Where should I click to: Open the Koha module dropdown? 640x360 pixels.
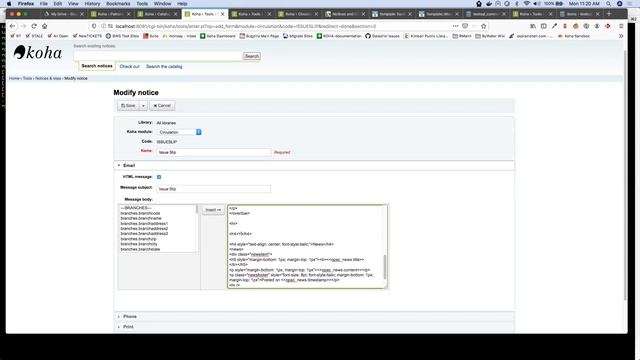[x=179, y=132]
